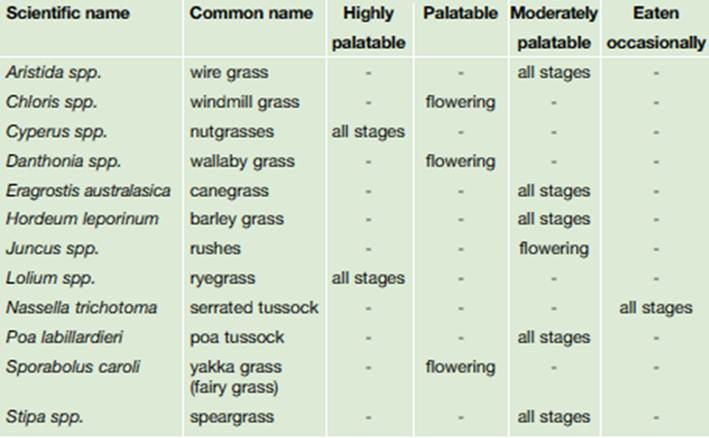Click 'all stages' in serrated tussock row
Image resolution: width=709 pixels, height=438 pixels.
pos(655,308)
